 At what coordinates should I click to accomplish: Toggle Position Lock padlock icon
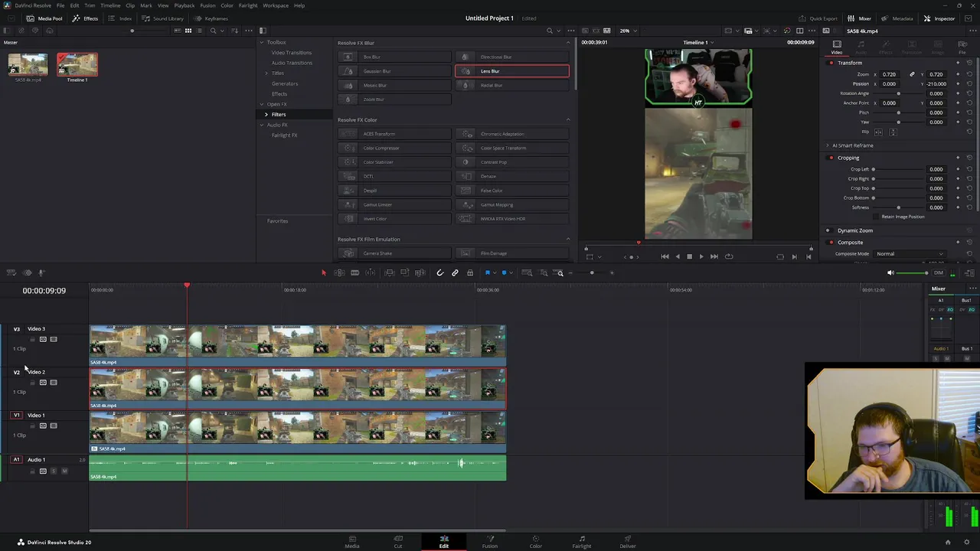(x=470, y=272)
